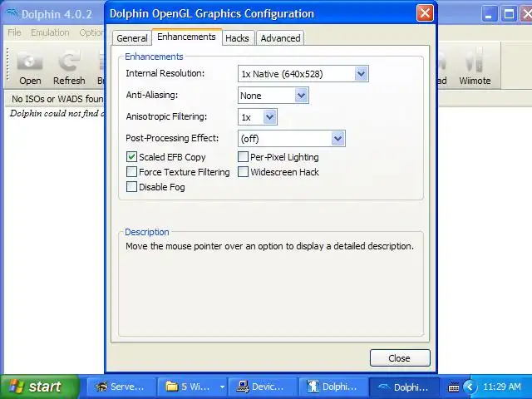
Task: Switch to first Dolphi... taskbar item with figure icon
Action: [x=332, y=387]
